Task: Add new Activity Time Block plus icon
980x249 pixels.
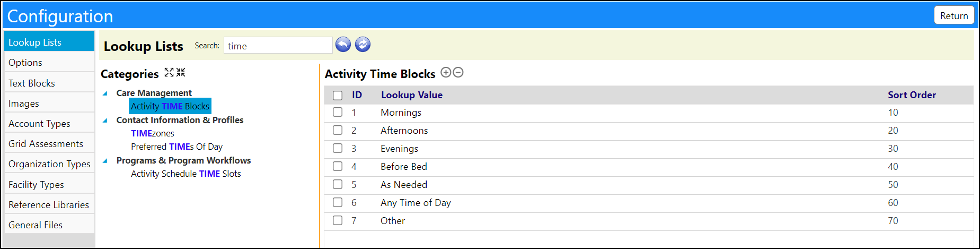Action: pyautogui.click(x=446, y=72)
